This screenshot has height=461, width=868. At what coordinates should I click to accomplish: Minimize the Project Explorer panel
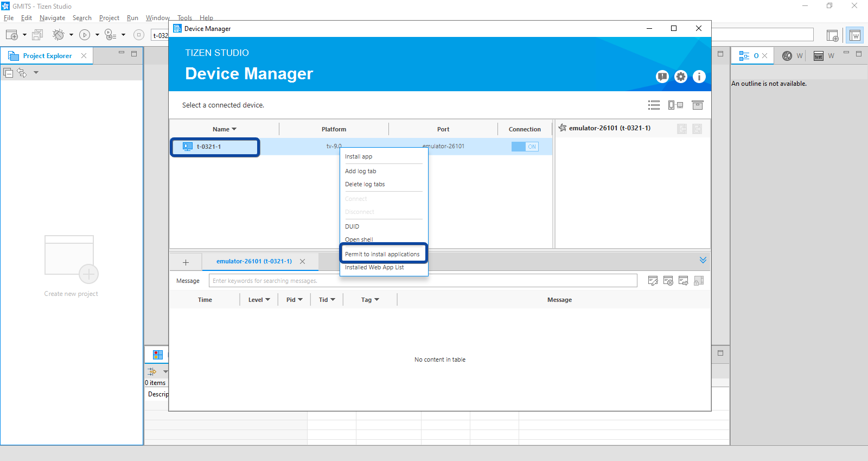[x=122, y=53]
